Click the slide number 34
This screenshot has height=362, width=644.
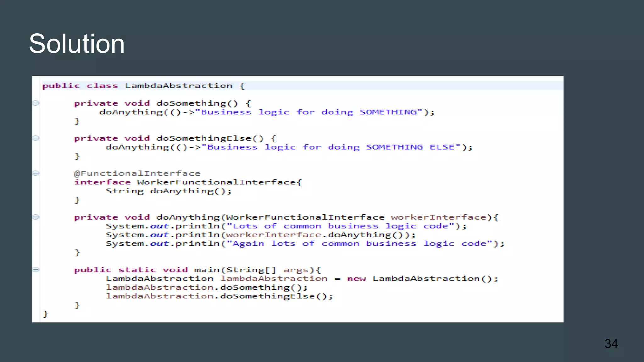(x=611, y=343)
